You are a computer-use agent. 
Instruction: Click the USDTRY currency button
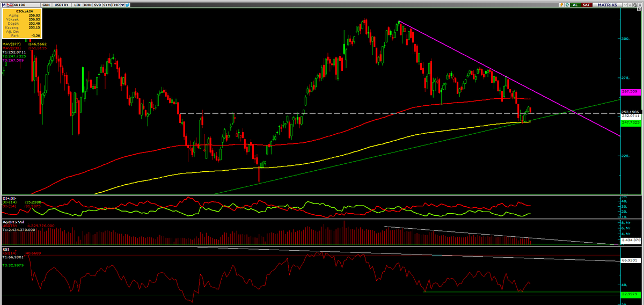coord(62,5)
